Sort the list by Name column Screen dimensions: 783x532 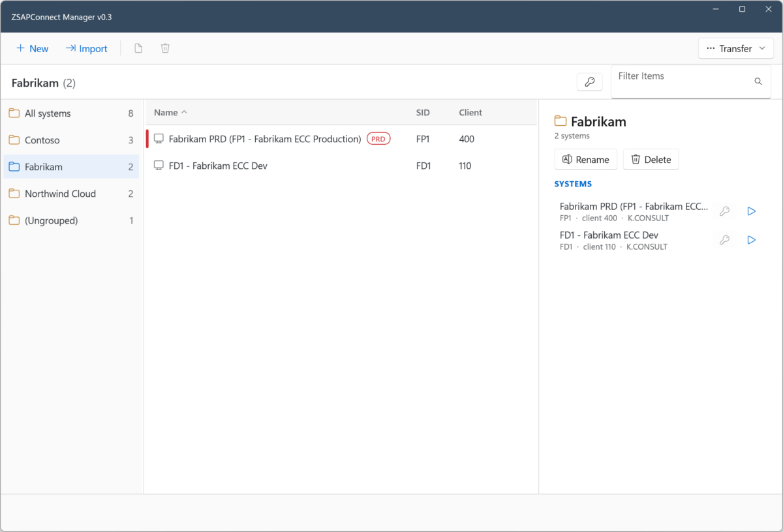coord(170,113)
